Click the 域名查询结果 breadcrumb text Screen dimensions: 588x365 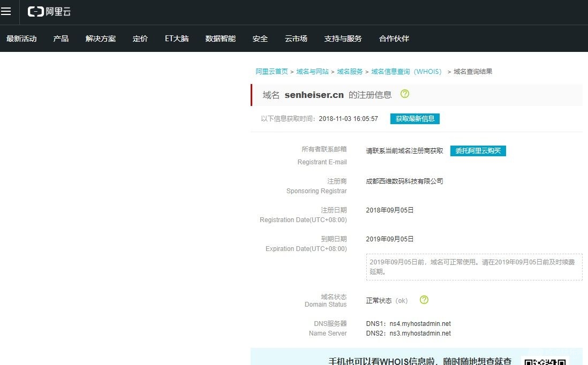pos(472,72)
